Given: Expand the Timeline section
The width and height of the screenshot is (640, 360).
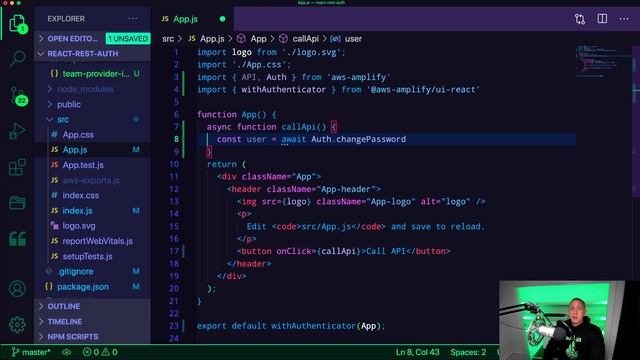Looking at the screenshot, I should (93, 322).
